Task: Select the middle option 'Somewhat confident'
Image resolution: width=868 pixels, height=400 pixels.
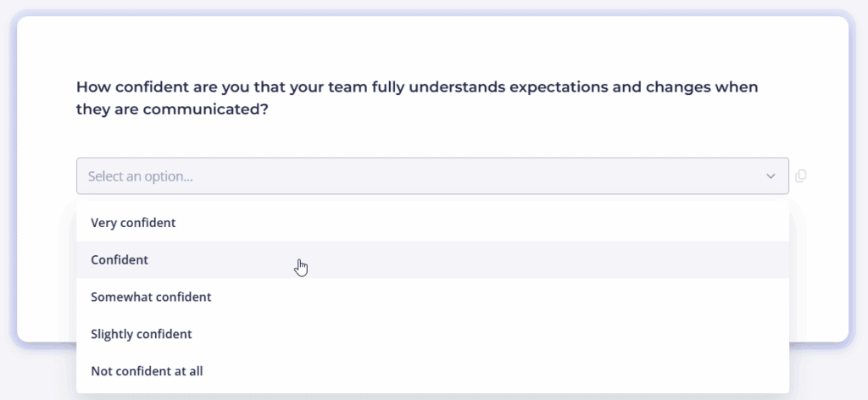Action: [x=151, y=297]
